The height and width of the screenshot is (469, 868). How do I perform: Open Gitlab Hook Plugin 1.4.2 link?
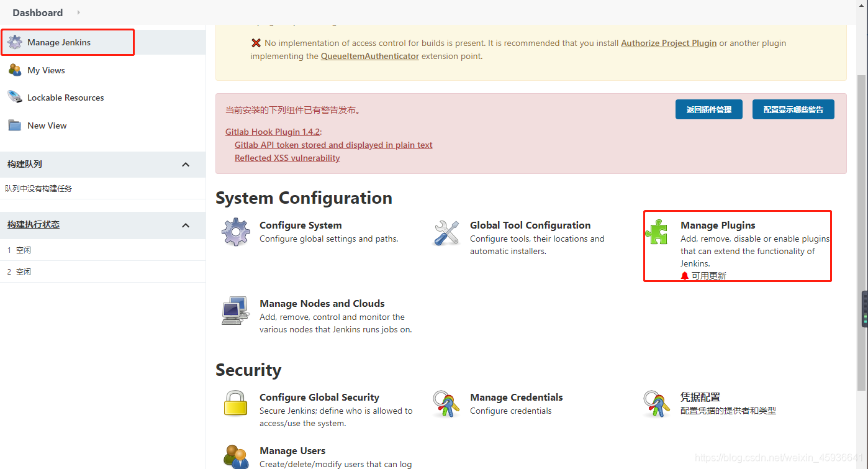[273, 132]
